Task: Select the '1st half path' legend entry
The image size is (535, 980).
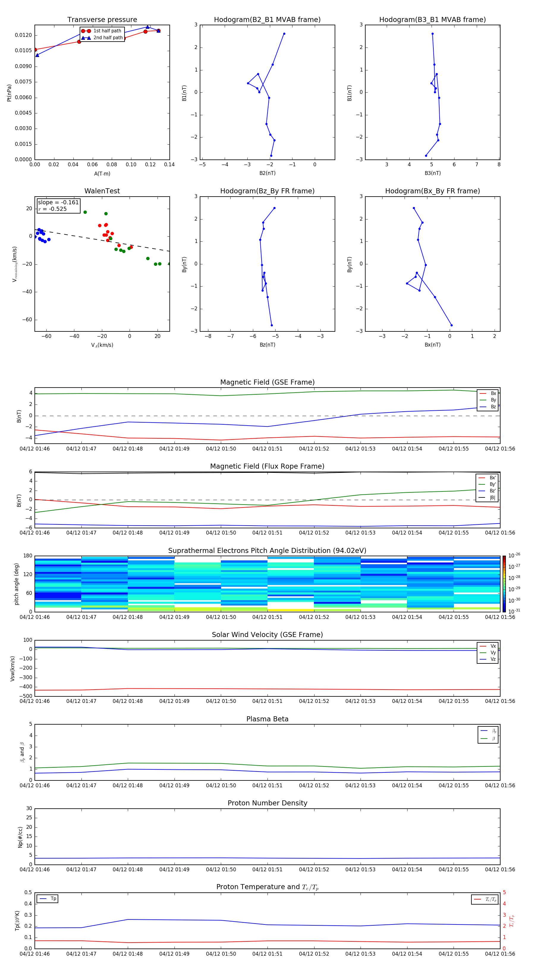Action: coord(102,31)
